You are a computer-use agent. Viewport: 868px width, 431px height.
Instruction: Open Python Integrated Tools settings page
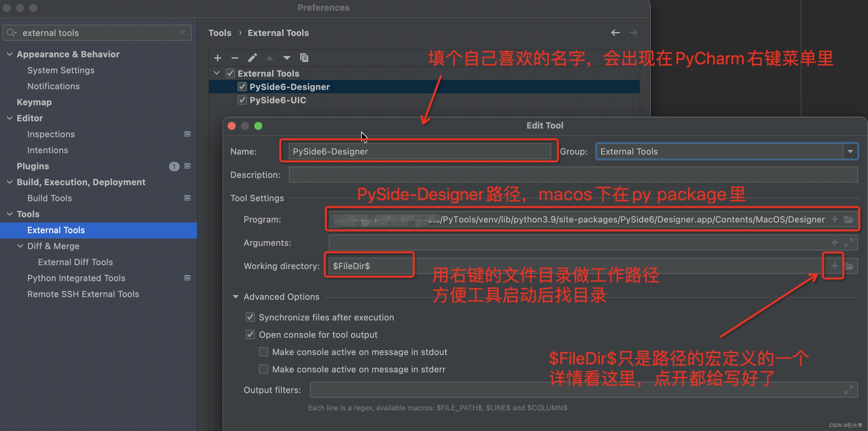point(76,278)
